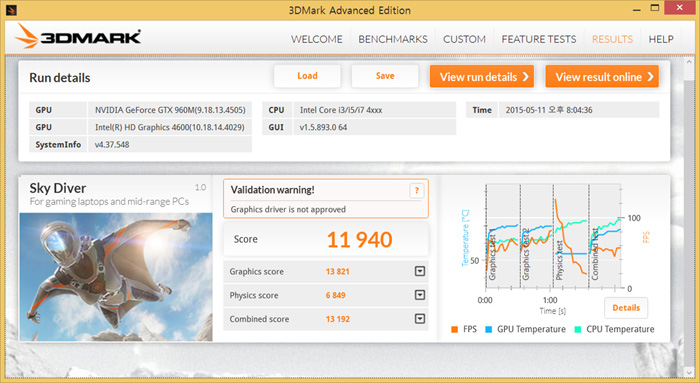Expand the Graphics score details
Screen dimensions: 700x383
click(420, 271)
